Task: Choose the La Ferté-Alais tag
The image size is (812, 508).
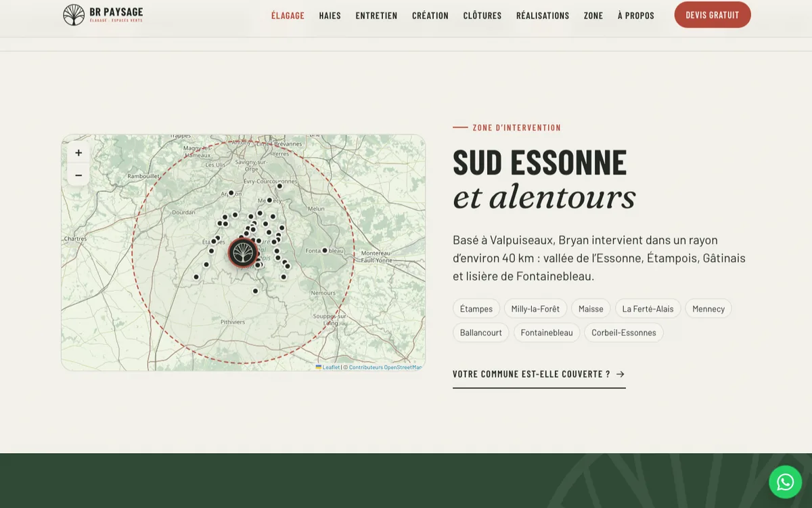Action: (x=648, y=308)
